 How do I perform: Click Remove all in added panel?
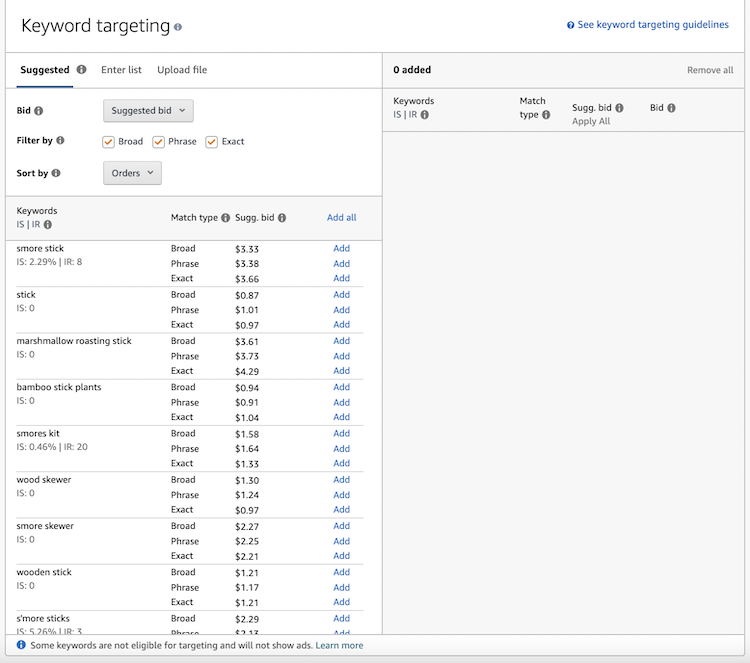tap(709, 70)
